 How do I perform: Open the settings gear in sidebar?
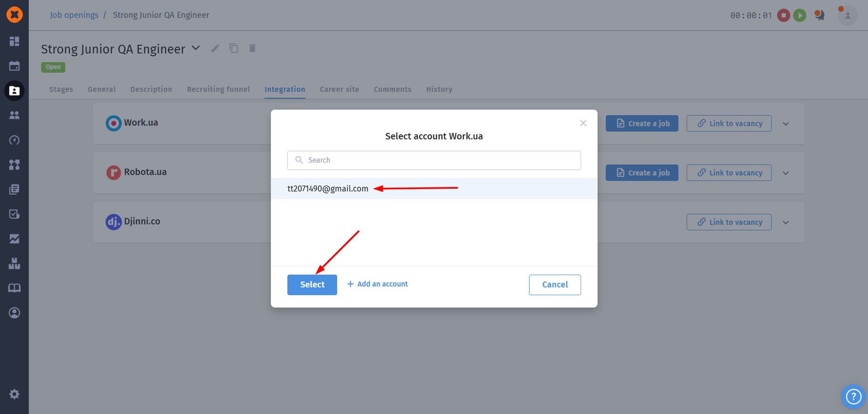point(14,394)
